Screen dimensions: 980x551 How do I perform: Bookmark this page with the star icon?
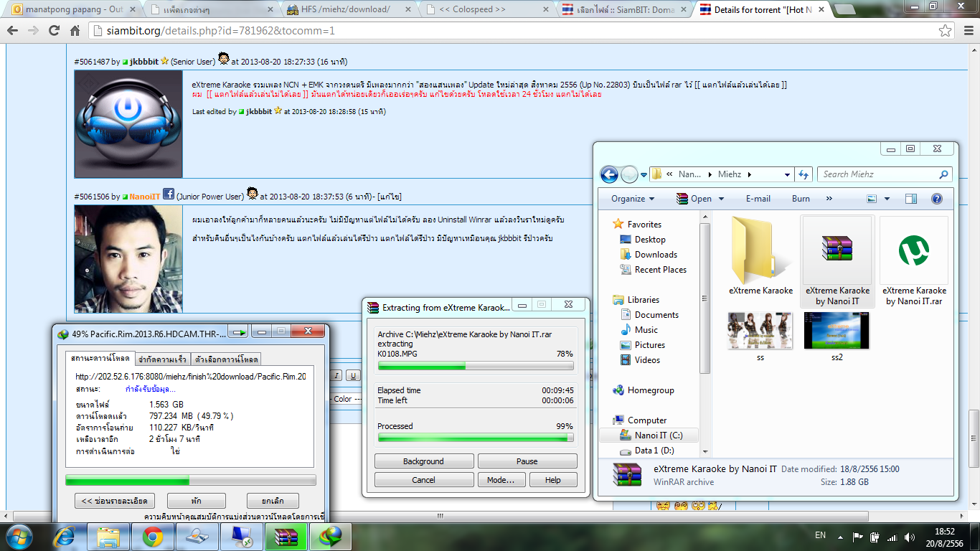coord(945,31)
